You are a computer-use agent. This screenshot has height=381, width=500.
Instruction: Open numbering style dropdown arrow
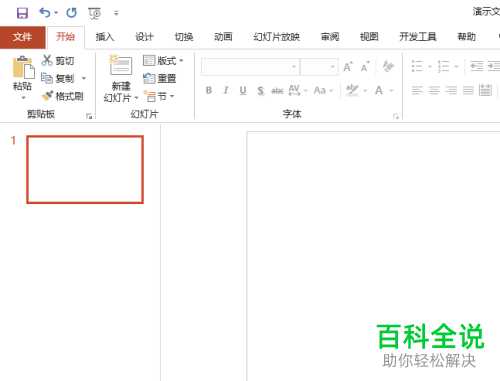point(456,67)
